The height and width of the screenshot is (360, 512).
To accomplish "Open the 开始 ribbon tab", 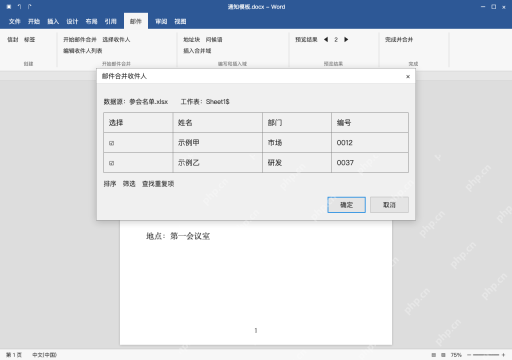I will click(x=34, y=22).
